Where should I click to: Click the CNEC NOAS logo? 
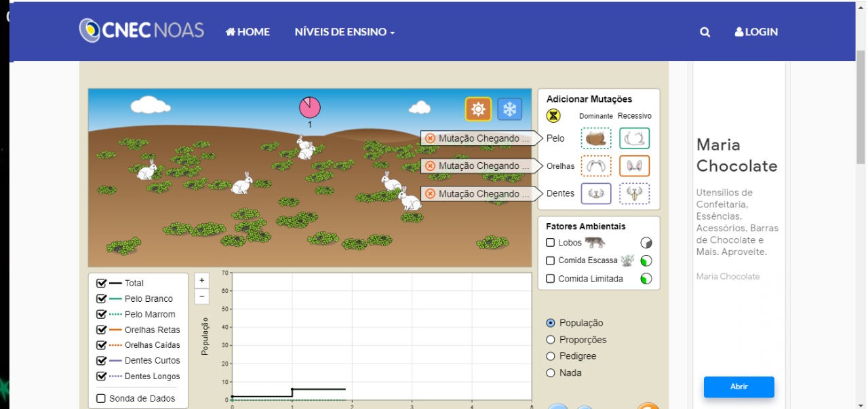pyautogui.click(x=142, y=31)
